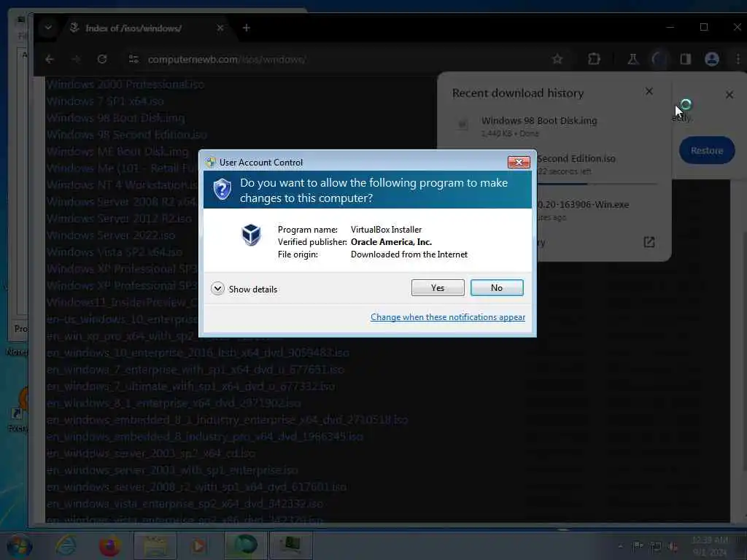Open Windows Vista SP2 x64.iso link
Screen dimensions: 747x560
(115, 252)
